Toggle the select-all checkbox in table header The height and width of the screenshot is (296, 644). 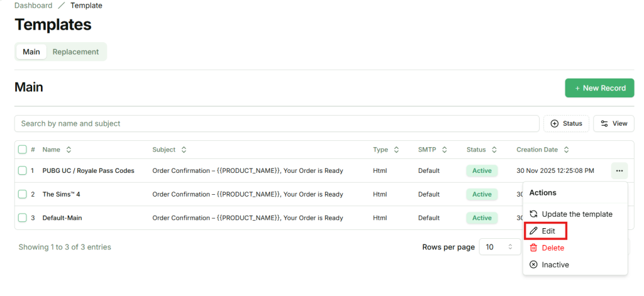(x=23, y=150)
